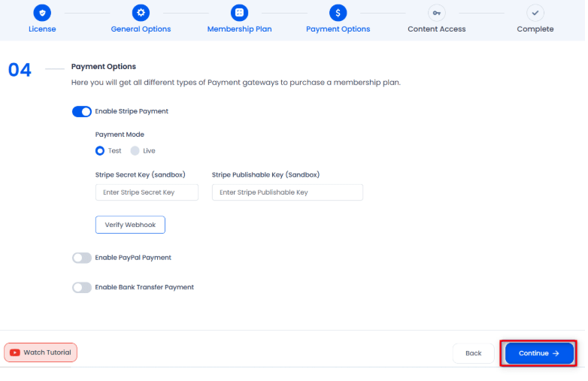Click the arrow icon on Continue button
The height and width of the screenshot is (381, 588).
pyautogui.click(x=556, y=353)
